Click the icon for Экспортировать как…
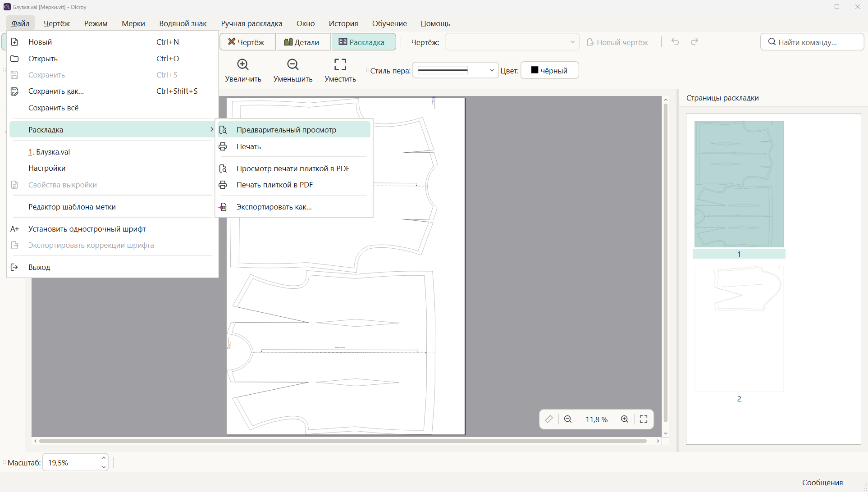The width and height of the screenshot is (868, 492). 223,207
